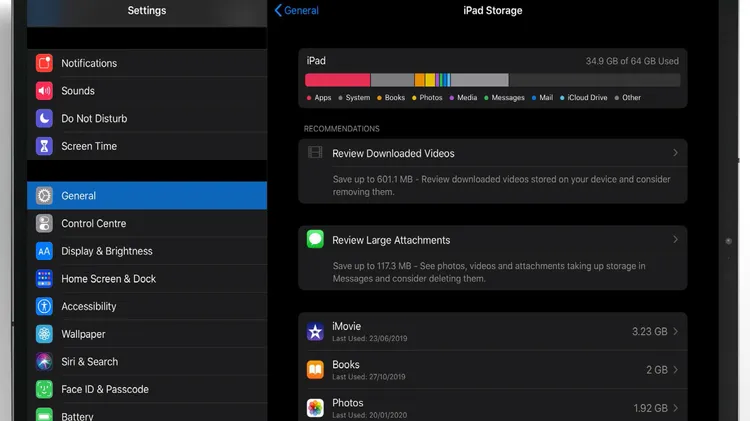Click the Mail legend label
Viewport: 750px width, 421px height.
pos(546,98)
